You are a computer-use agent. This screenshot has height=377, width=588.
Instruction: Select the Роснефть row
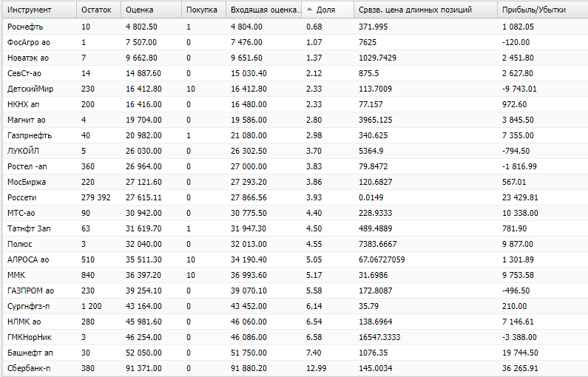[296, 27]
